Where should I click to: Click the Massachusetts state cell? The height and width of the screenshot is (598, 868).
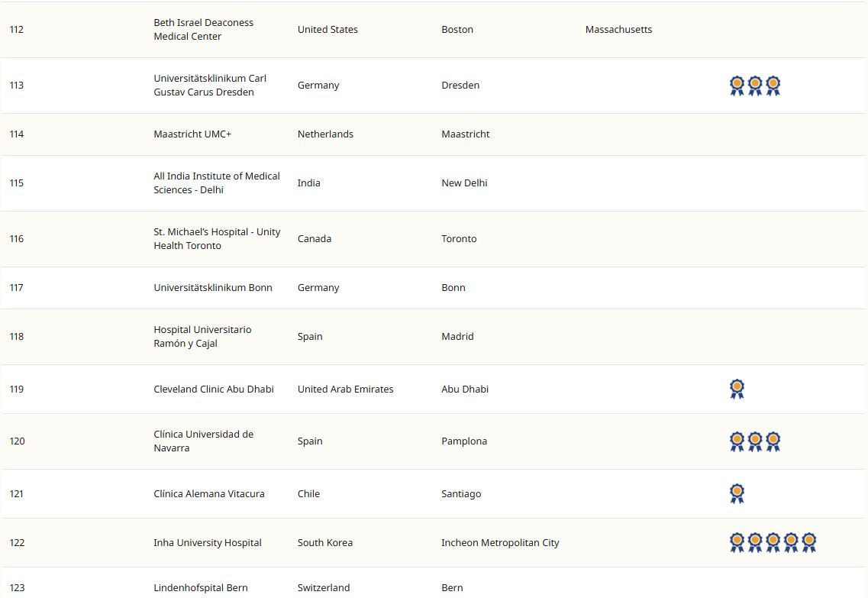[x=618, y=30]
